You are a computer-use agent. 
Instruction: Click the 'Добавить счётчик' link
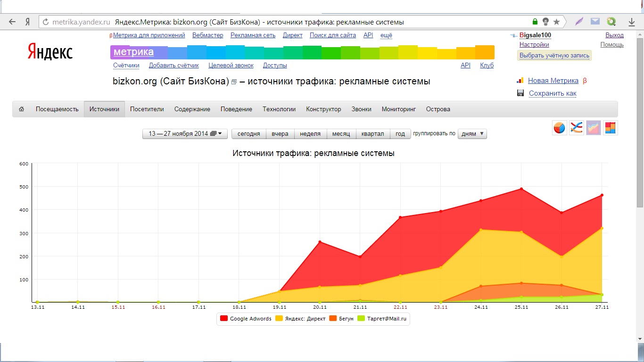coord(174,66)
